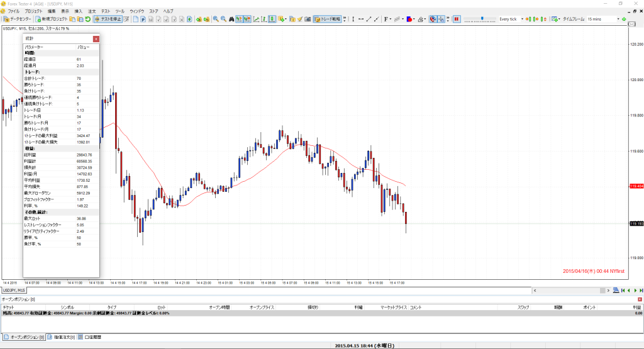Image resolution: width=644 pixels, height=349 pixels.
Task: Expand the text label F tool dropdown
Action: 392,19
